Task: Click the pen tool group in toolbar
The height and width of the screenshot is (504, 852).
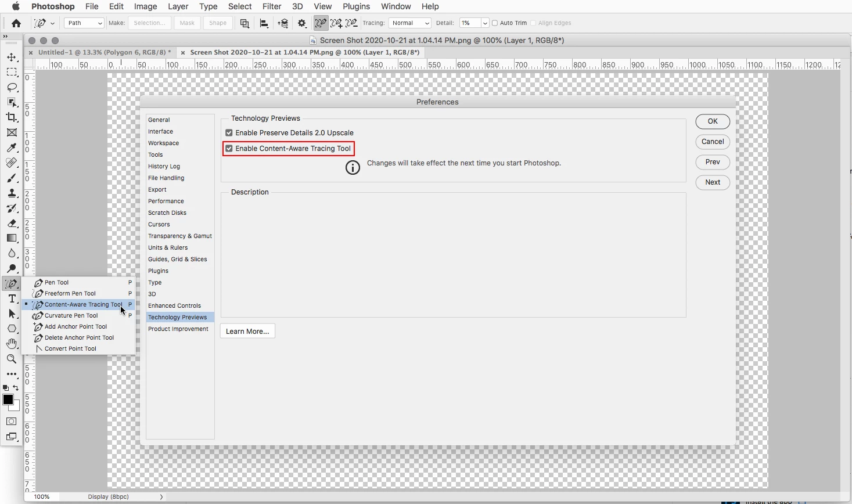Action: click(x=12, y=284)
